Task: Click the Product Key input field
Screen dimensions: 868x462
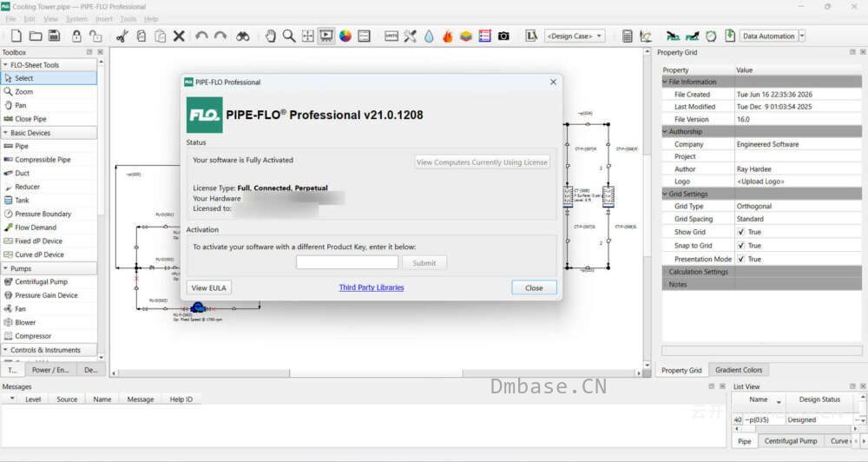Action: [x=347, y=262]
